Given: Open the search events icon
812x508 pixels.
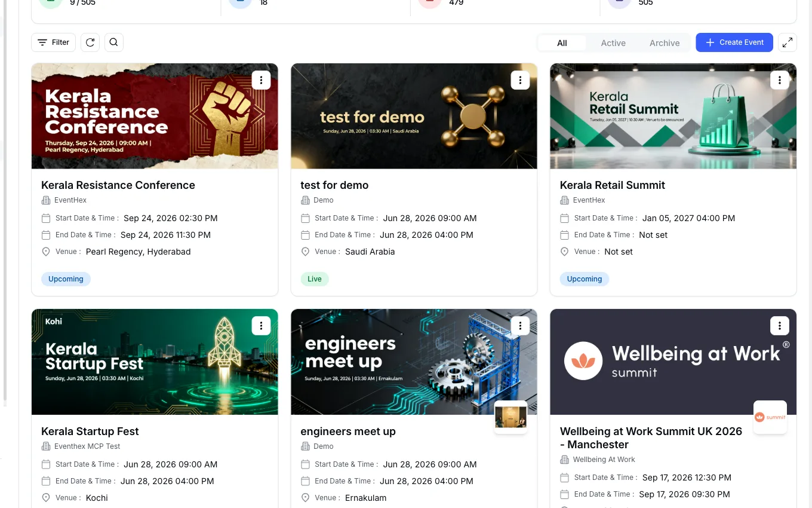Looking at the screenshot, I should point(114,42).
